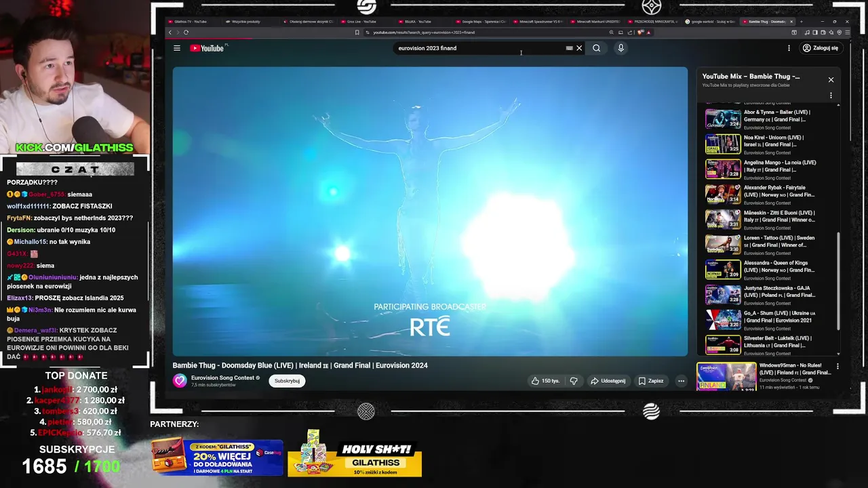
Task: Click the 20% WIĘCEJ DO DOŁADOWANIA sponsor banner
Action: 217,457
